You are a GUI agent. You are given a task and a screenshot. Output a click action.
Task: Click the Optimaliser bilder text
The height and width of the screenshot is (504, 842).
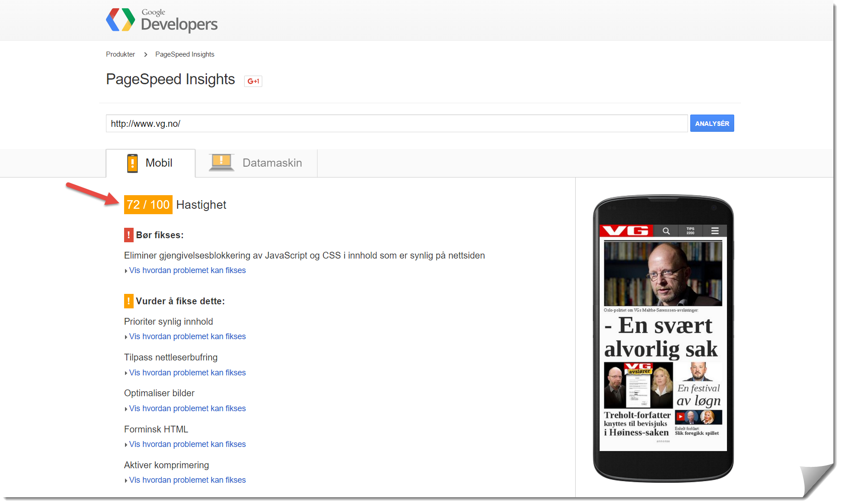pyautogui.click(x=159, y=393)
